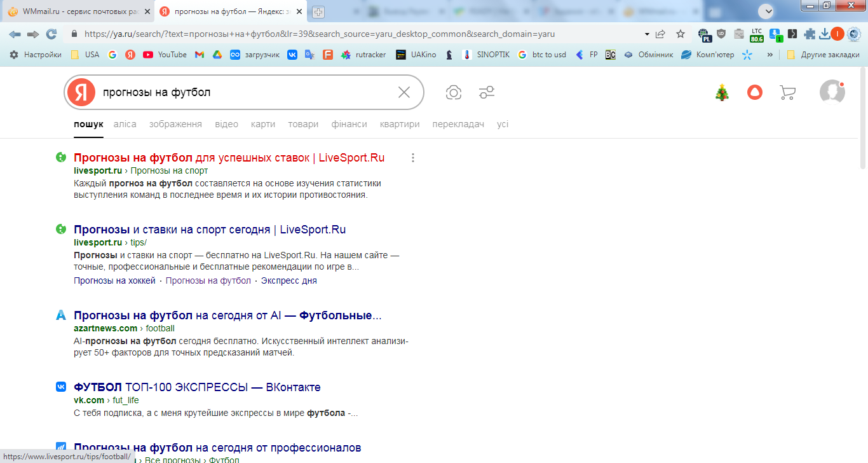Switch to квартири search tab
This screenshot has width=868, height=463.
point(400,124)
